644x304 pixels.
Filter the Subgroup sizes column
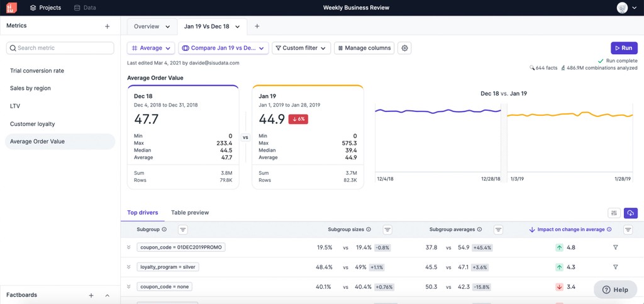pyautogui.click(x=387, y=230)
